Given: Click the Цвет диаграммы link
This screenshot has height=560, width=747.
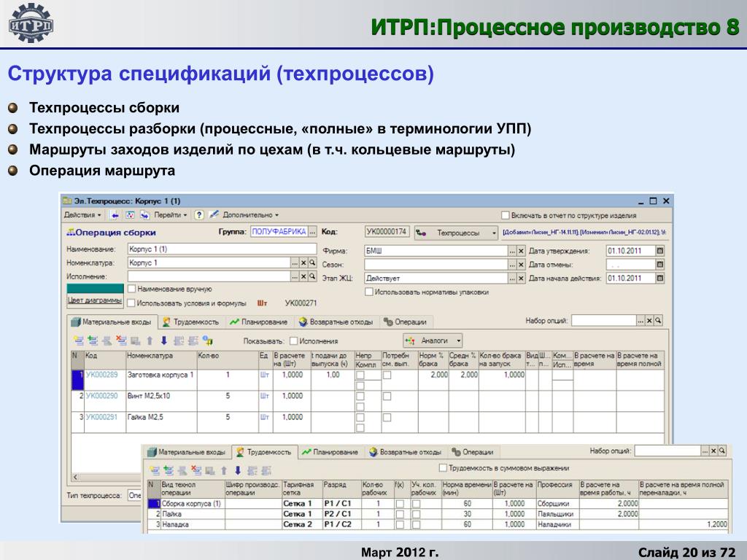Looking at the screenshot, I should click(x=95, y=300).
